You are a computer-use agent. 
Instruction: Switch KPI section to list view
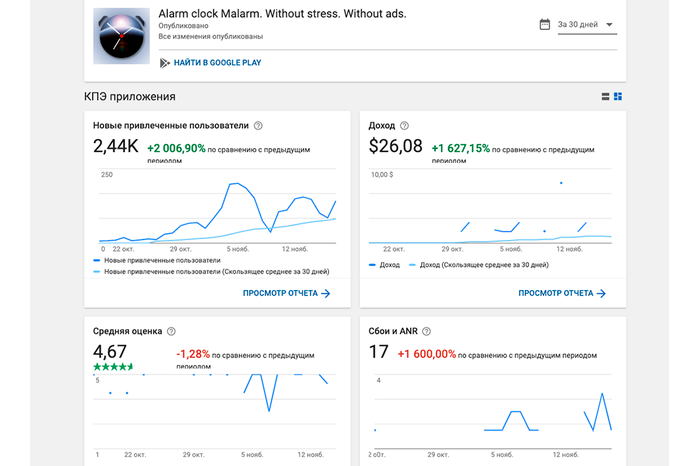click(605, 96)
